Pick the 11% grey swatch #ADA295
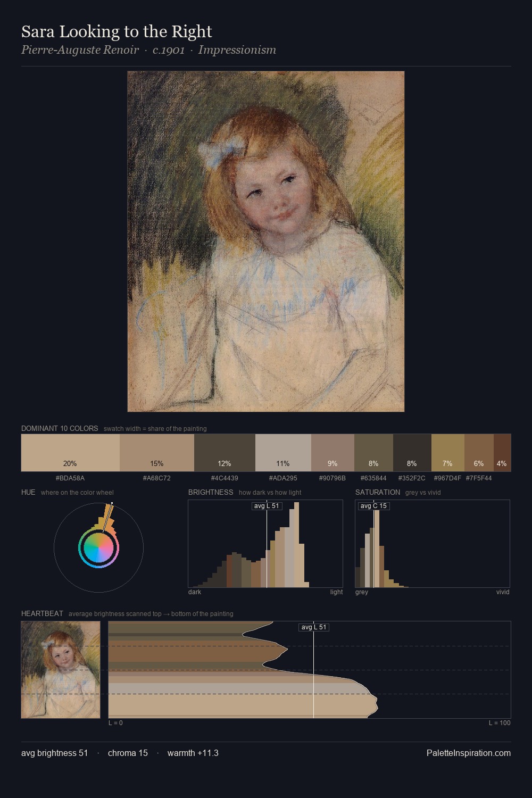The image size is (532, 798). [x=283, y=453]
